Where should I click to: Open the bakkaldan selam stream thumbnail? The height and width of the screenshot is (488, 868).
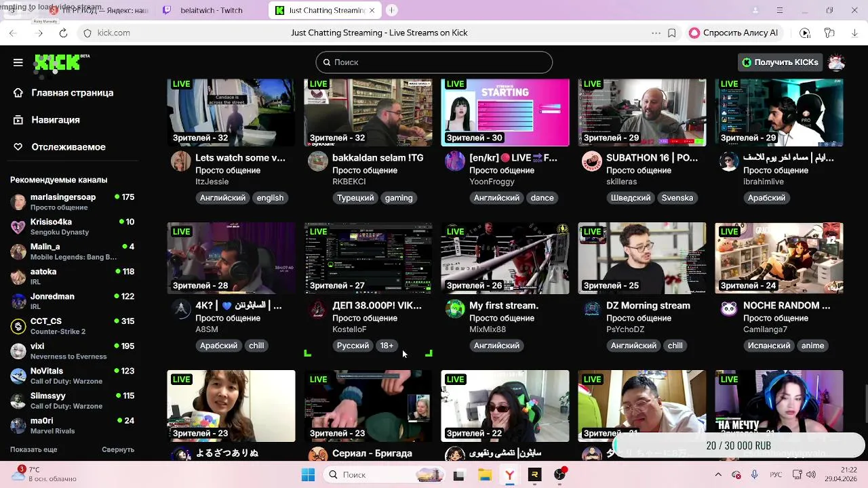tap(368, 112)
